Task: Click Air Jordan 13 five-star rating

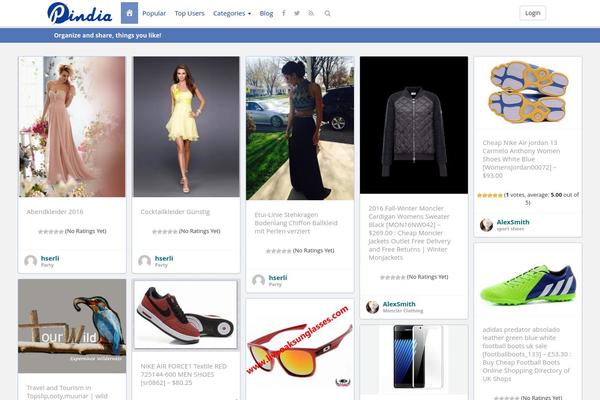Action: click(490, 195)
